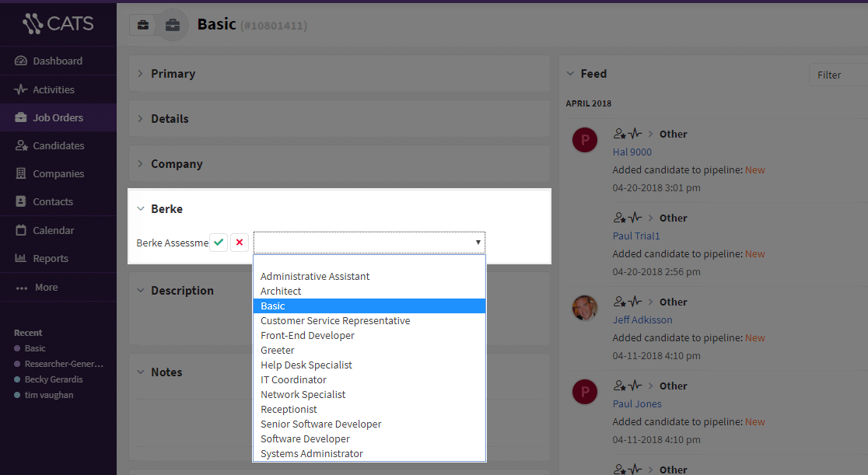Click the Candidates person icon

(21, 145)
